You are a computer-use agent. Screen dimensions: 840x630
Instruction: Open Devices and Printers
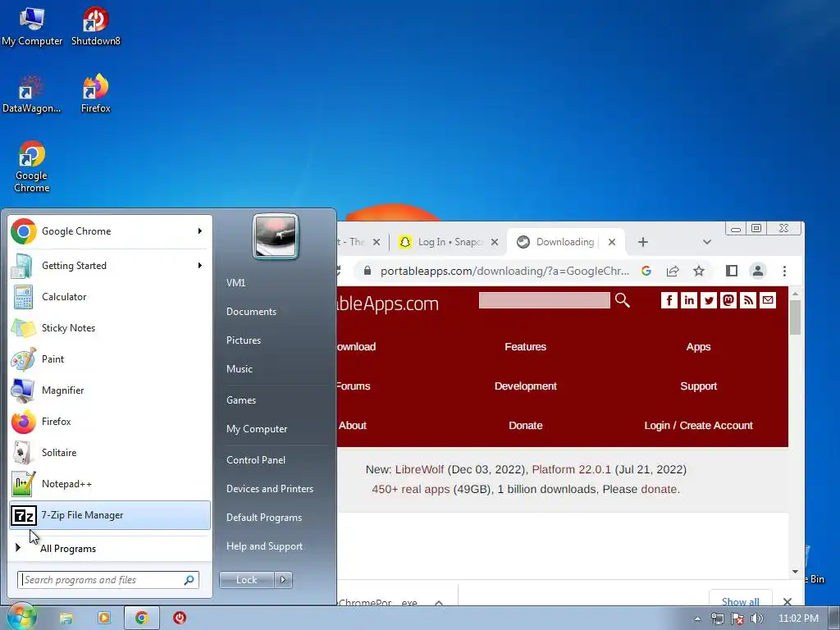(269, 489)
